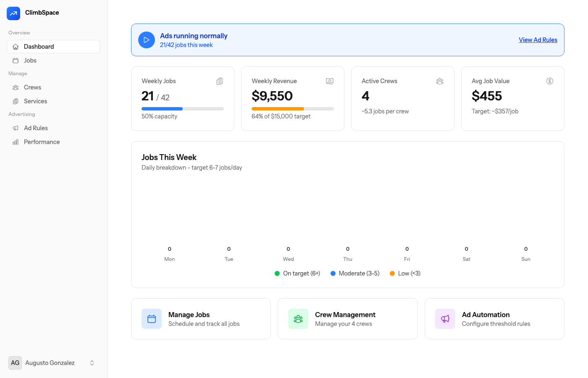Open the Ad Automation card

click(x=494, y=319)
